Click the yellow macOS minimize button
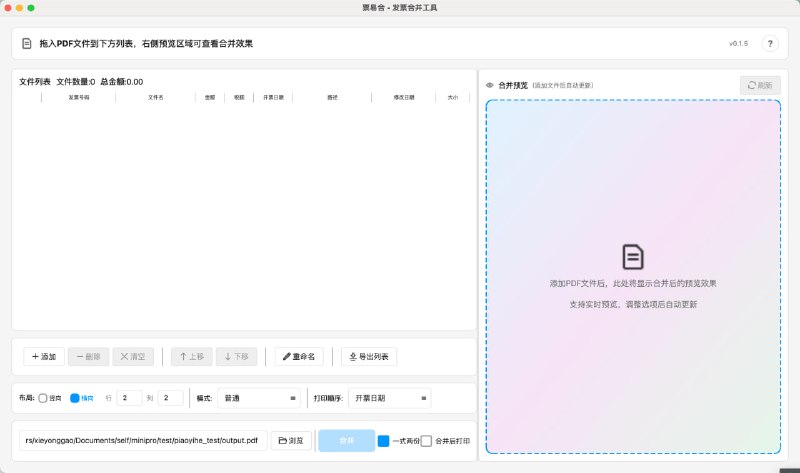The image size is (800, 473). pyautogui.click(x=19, y=8)
